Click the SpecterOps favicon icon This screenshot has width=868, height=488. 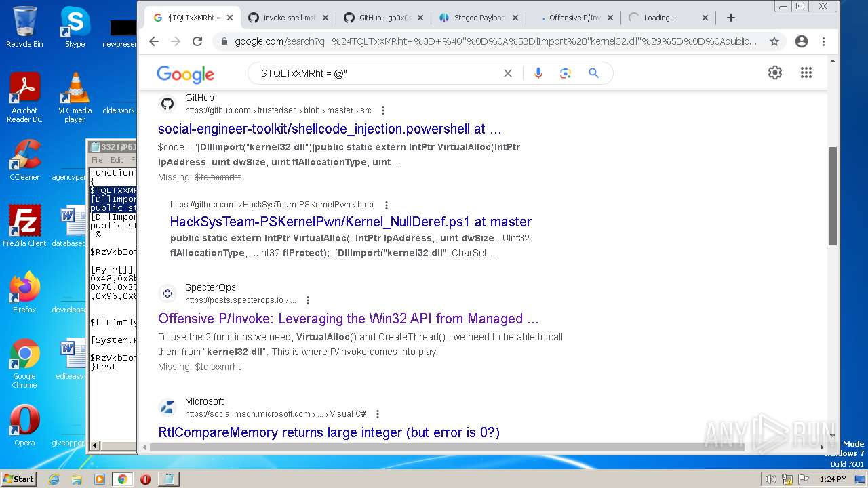coord(167,293)
